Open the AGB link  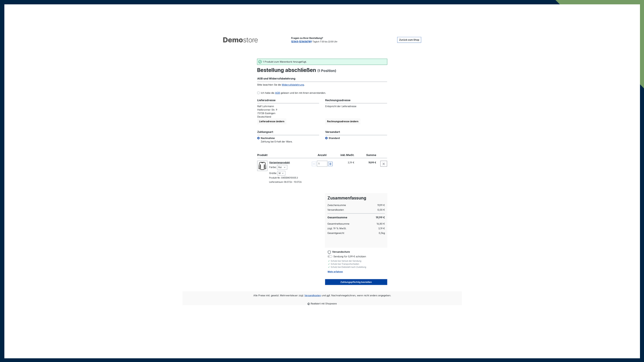[277, 93]
